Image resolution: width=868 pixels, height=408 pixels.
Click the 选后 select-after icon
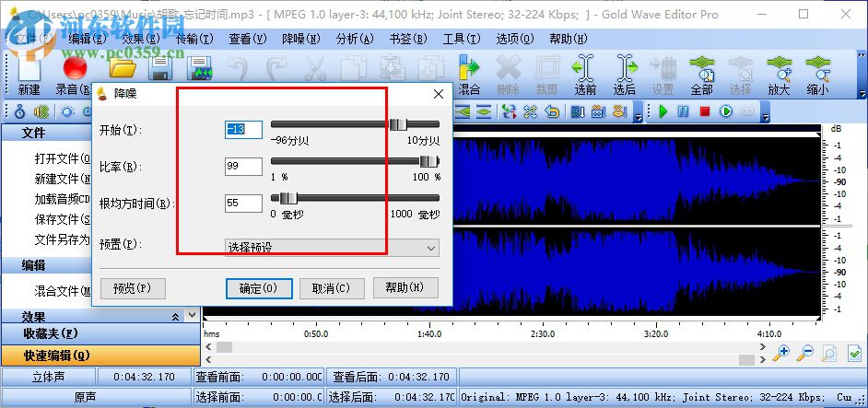pos(624,75)
